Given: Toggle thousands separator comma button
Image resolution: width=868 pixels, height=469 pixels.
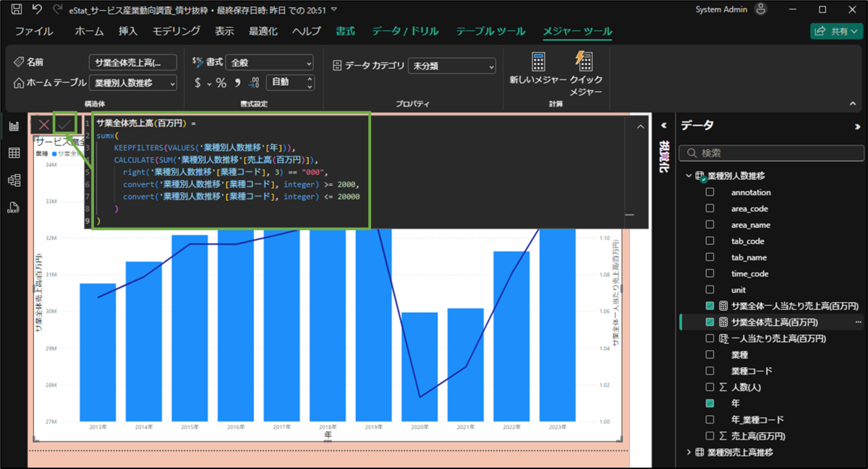Looking at the screenshot, I should click(237, 82).
